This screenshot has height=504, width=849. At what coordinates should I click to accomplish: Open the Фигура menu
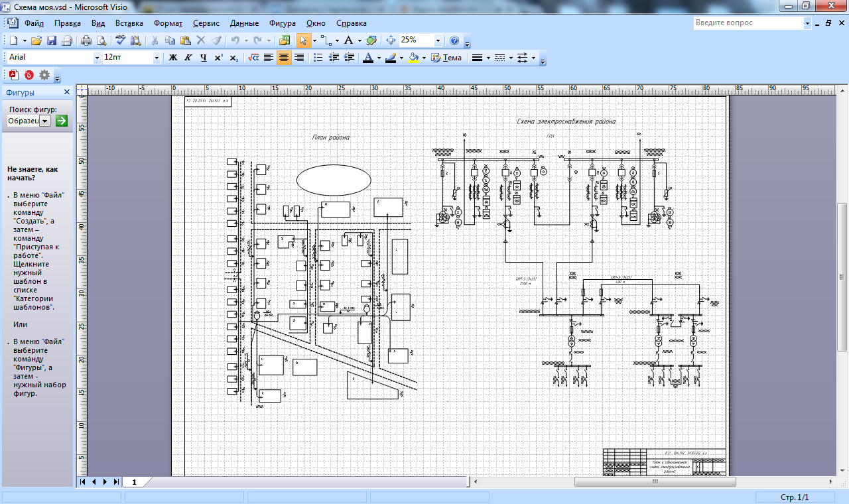pyautogui.click(x=283, y=23)
